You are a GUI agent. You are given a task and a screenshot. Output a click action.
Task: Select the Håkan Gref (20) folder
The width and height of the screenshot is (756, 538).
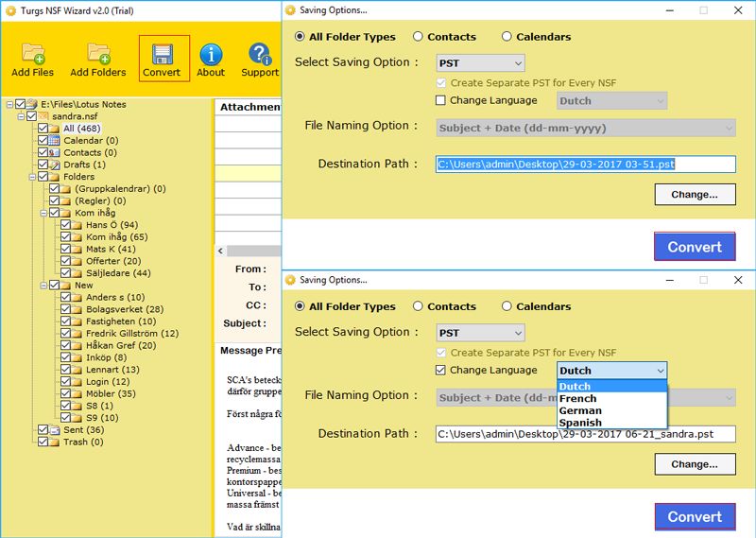tap(121, 345)
